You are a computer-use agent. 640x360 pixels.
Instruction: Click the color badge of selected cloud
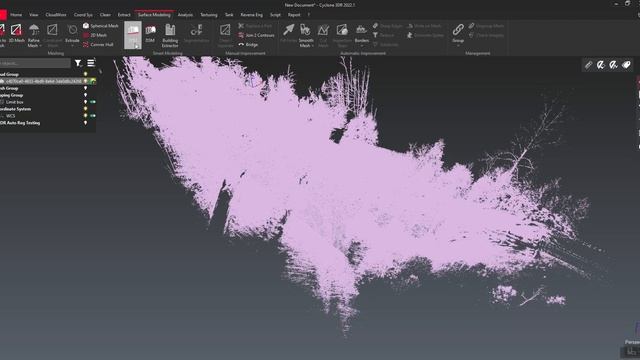point(93,81)
